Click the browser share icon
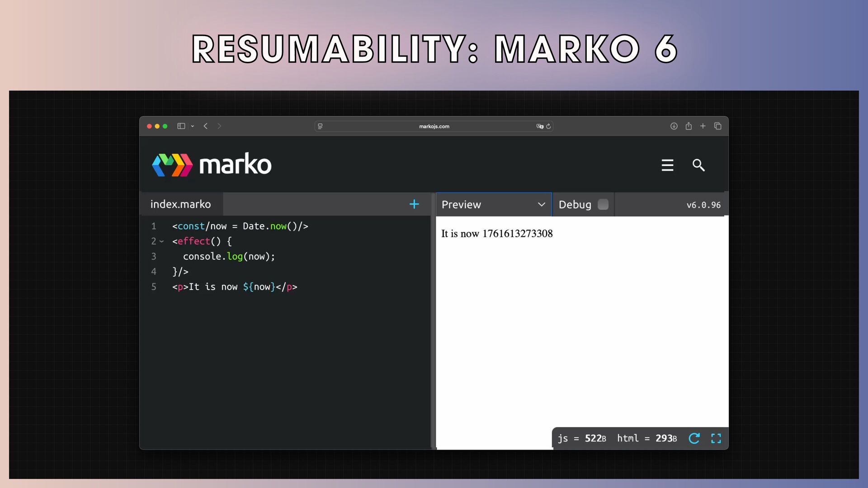Screen dimensions: 868x488 point(689,126)
